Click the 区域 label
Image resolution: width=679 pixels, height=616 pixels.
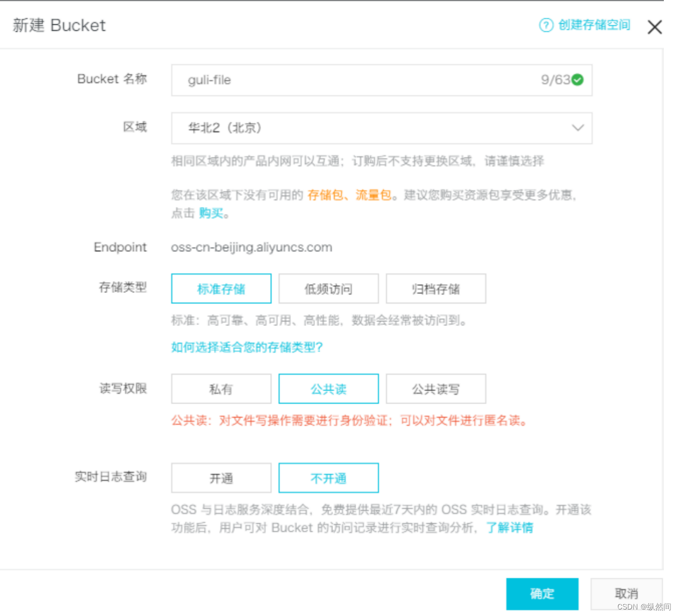[x=135, y=127]
